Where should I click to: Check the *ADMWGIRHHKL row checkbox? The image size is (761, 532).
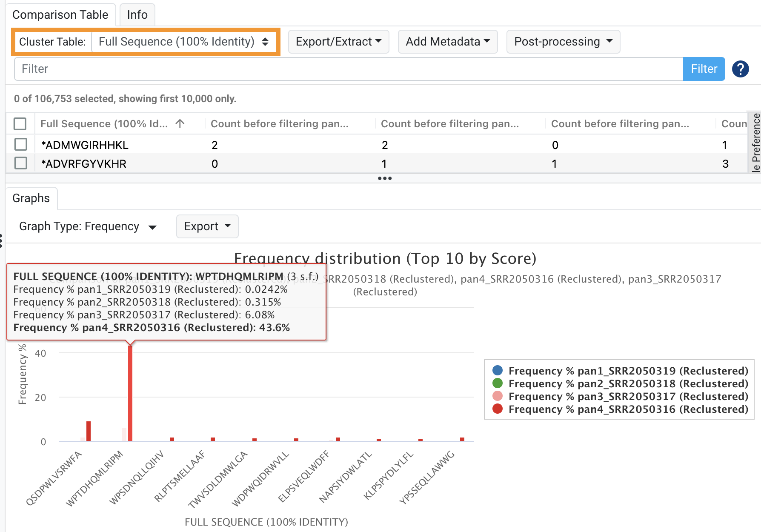click(20, 144)
